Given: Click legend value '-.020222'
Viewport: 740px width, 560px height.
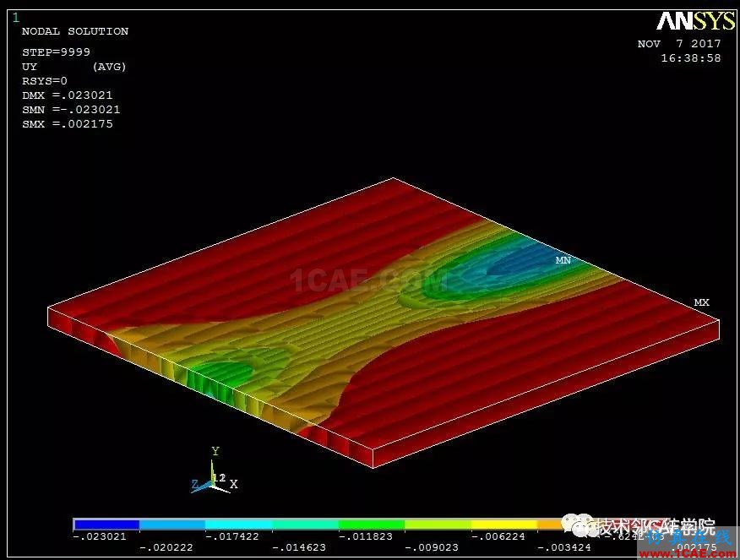Looking at the screenshot, I should point(166,547).
